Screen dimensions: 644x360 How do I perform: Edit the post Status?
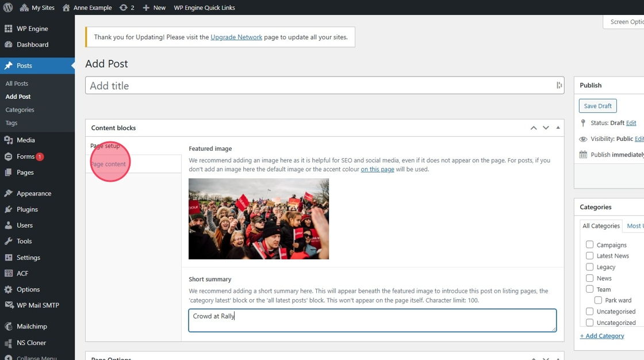click(631, 123)
